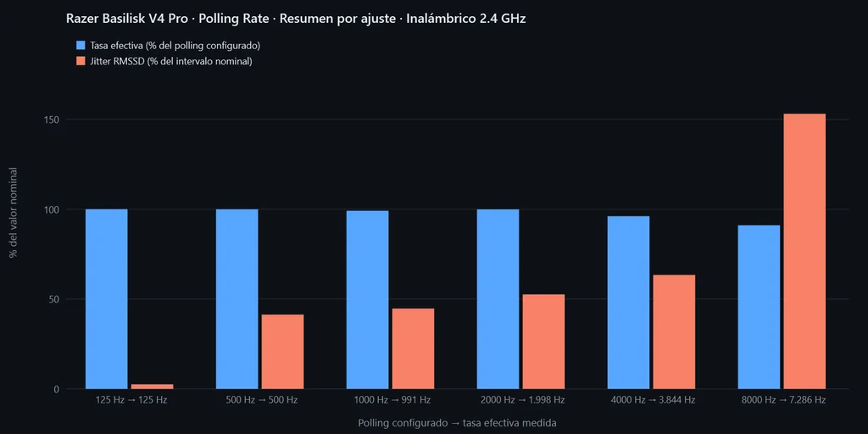Toggle the 'Jitter RMSSD (% del intervalo nominal)' legend label
Image resolution: width=868 pixels, height=434 pixels.
pos(171,61)
